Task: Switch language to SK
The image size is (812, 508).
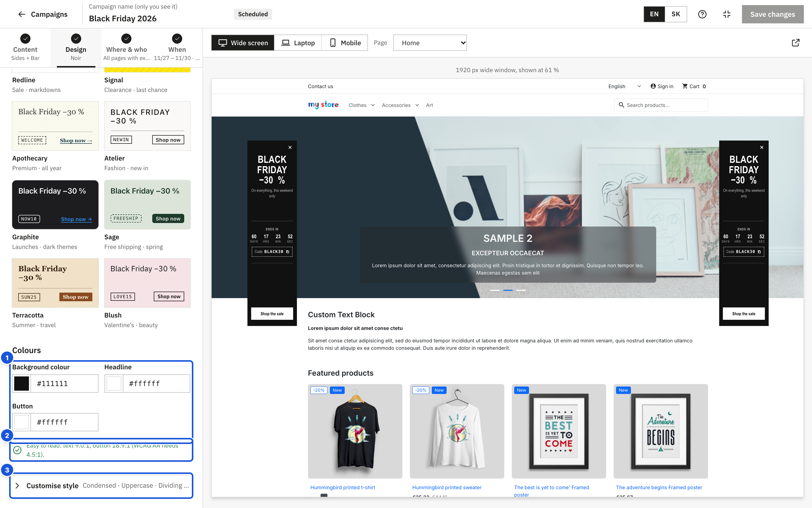Action: [676, 14]
